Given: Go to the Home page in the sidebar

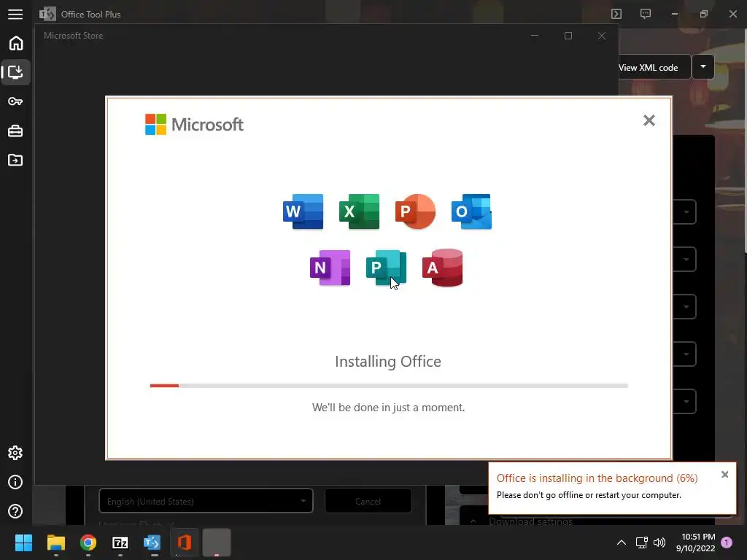Looking at the screenshot, I should tap(16, 43).
